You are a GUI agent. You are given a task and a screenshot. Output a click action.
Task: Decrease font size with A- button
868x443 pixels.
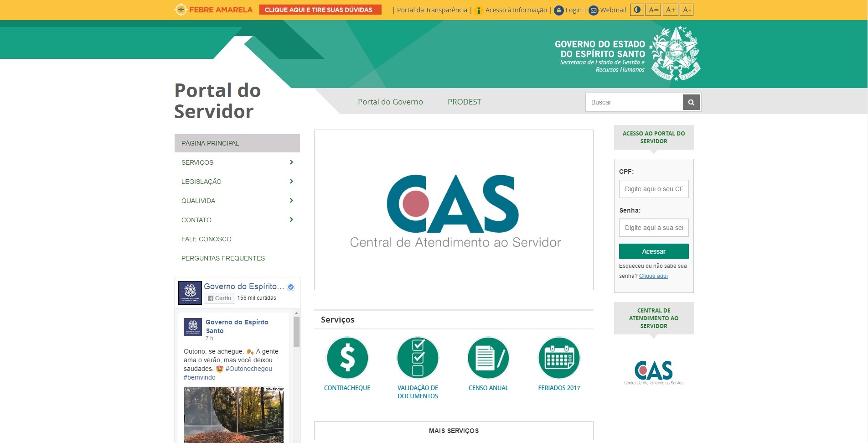[x=687, y=10]
